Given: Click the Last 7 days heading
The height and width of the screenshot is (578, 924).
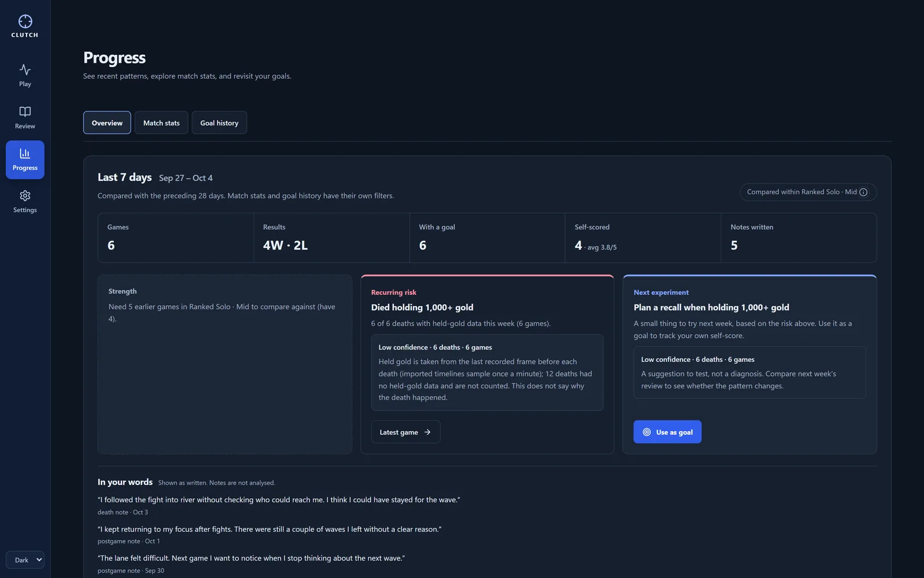Looking at the screenshot, I should pos(125,177).
